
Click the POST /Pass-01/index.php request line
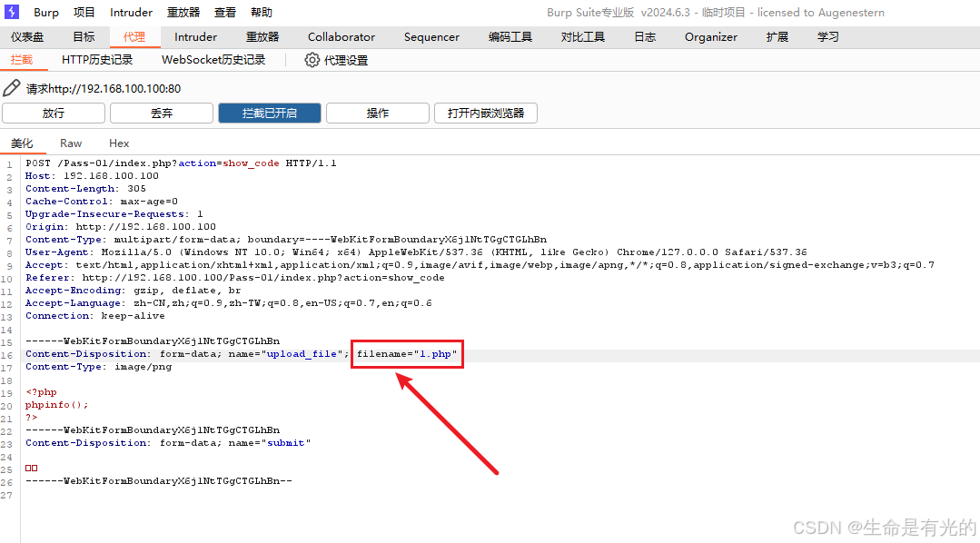[181, 163]
